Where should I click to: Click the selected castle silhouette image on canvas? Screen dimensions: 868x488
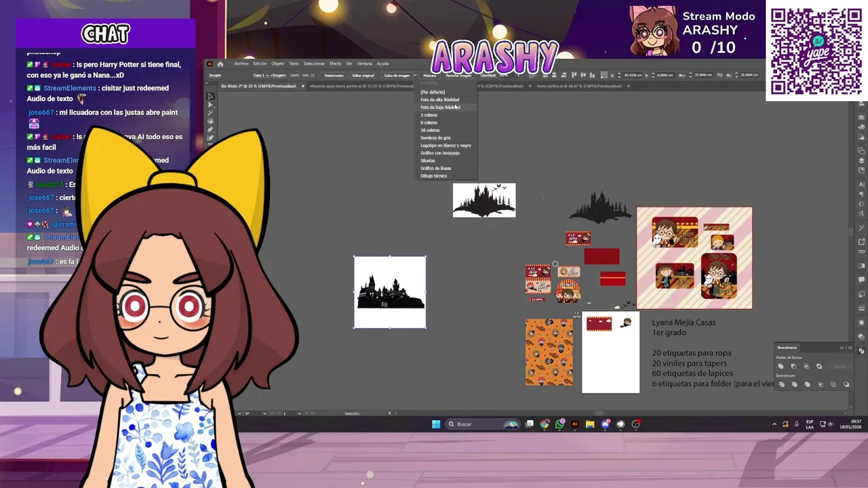pyautogui.click(x=390, y=292)
